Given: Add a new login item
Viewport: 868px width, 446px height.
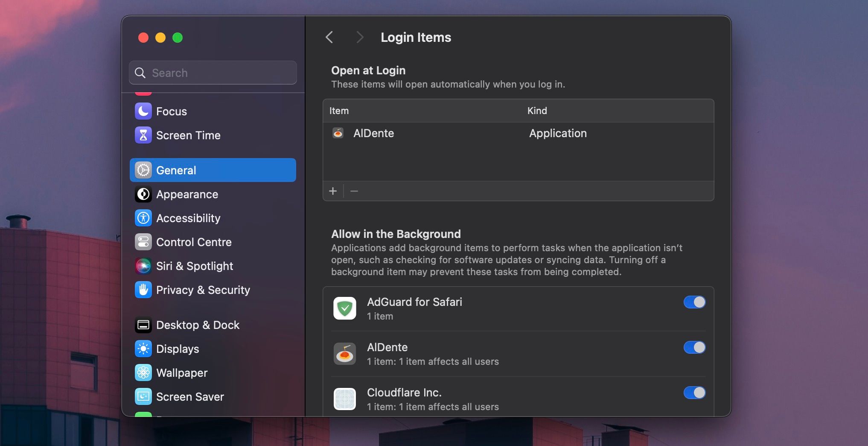Looking at the screenshot, I should 333,191.
